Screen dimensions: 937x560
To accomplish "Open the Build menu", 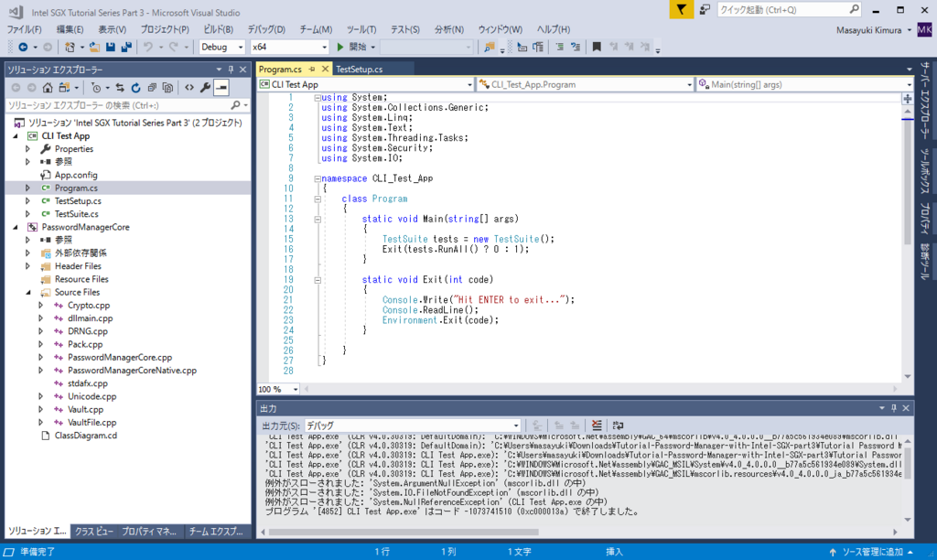I will [218, 29].
